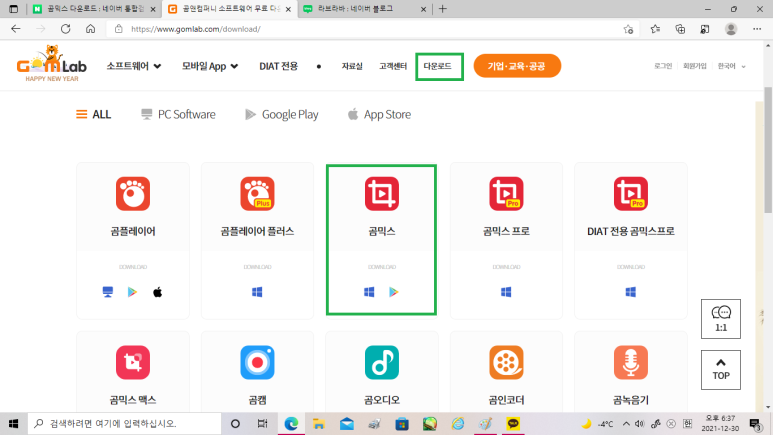Open the DIAT 전용 menu item
This screenshot has width=773, height=435.
click(x=279, y=66)
